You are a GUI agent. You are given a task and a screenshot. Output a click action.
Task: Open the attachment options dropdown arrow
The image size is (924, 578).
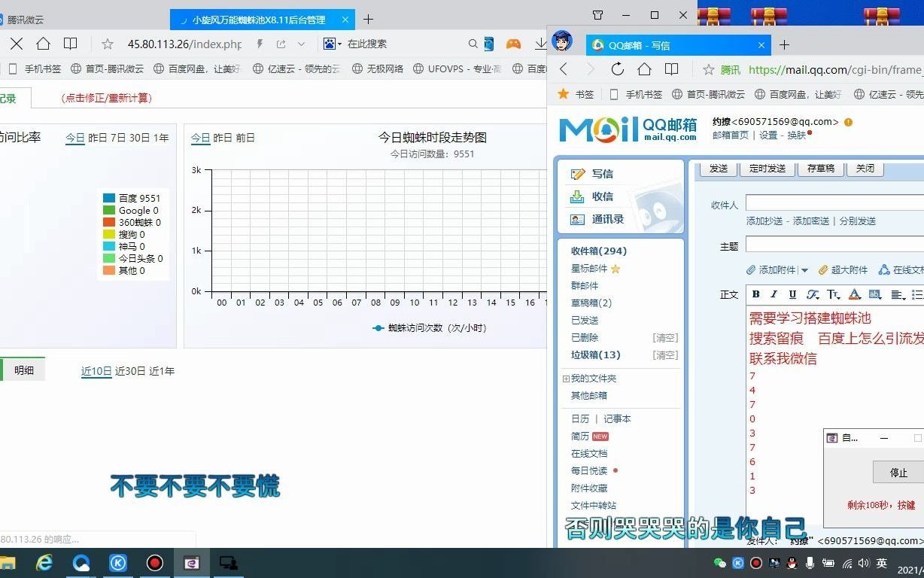804,269
